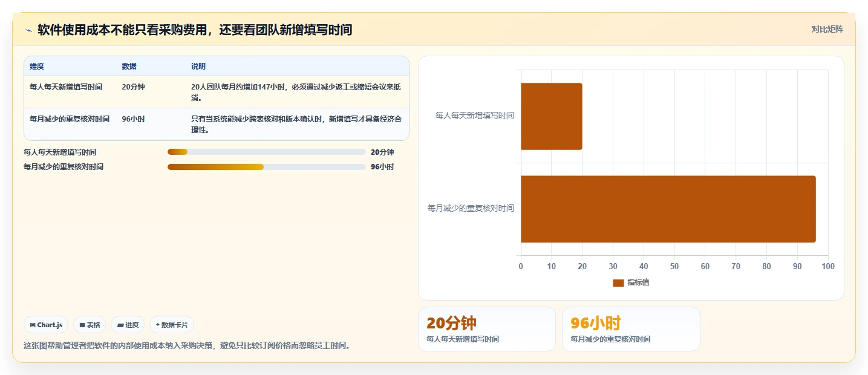The image size is (868, 375).
Task: Click the 维度 column header
Action: tap(37, 66)
